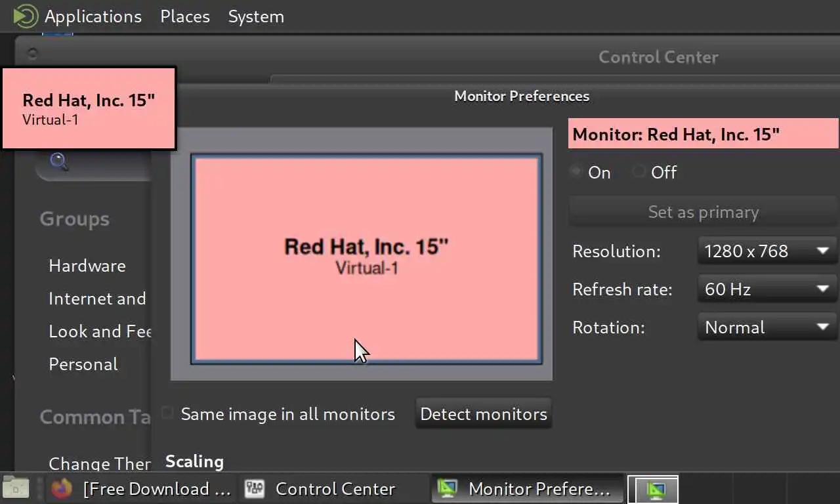Open the Refresh rate dropdown
This screenshot has width=840, height=504.
[x=767, y=289]
